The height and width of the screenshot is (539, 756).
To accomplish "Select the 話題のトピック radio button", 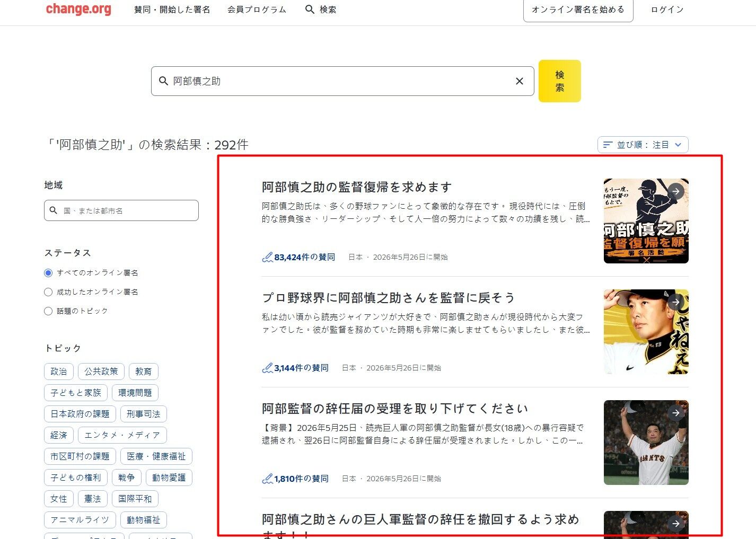I will 48,311.
